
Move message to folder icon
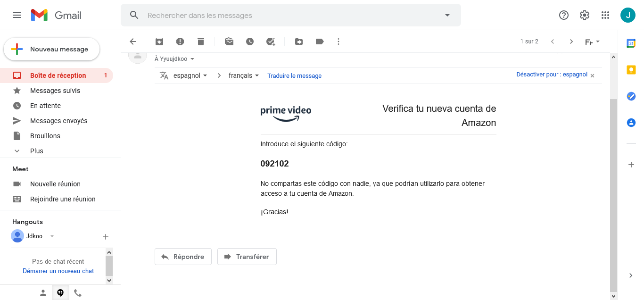pos(299,42)
